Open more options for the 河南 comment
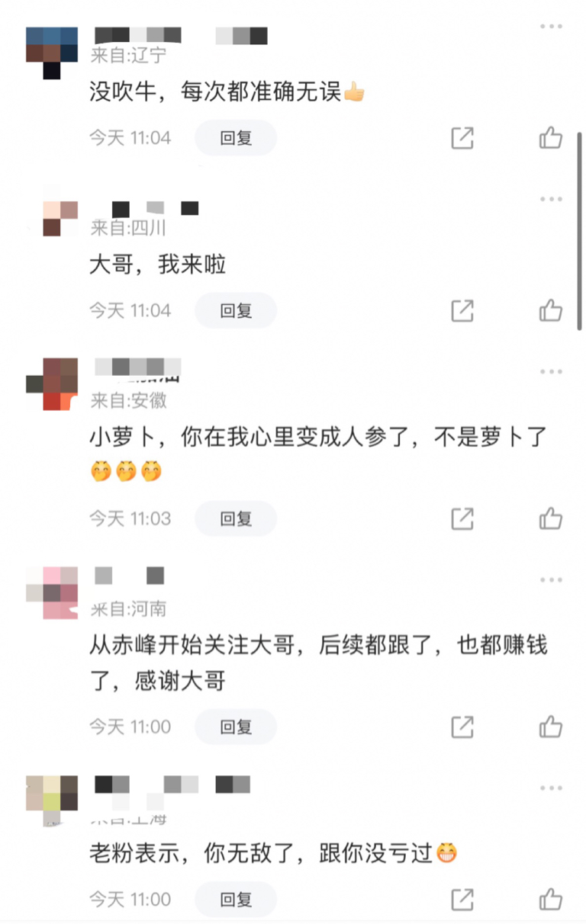 tap(551, 580)
